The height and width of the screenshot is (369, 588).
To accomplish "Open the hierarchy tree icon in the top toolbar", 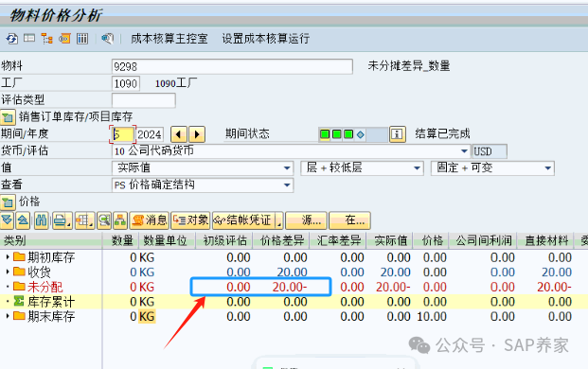I will 47,39.
